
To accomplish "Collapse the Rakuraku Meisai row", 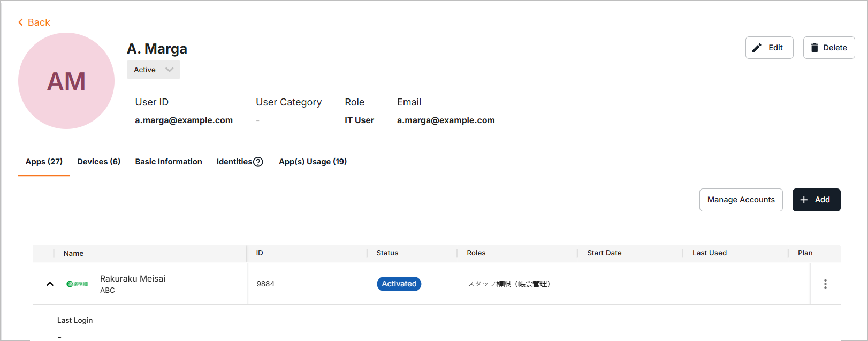I will point(50,284).
